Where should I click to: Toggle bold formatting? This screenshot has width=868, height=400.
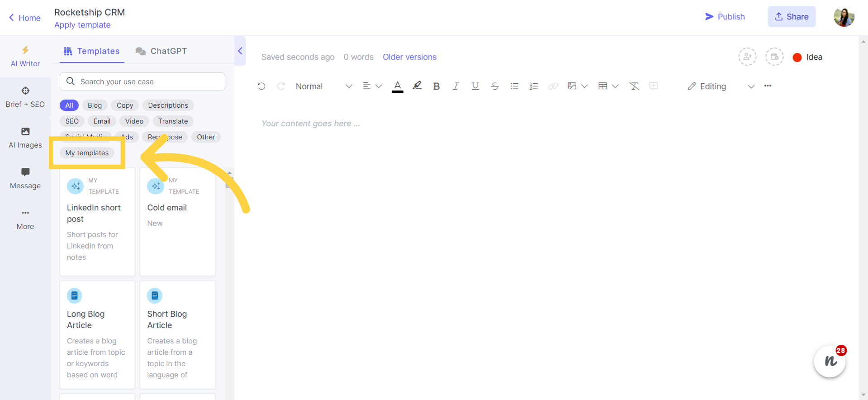click(436, 86)
